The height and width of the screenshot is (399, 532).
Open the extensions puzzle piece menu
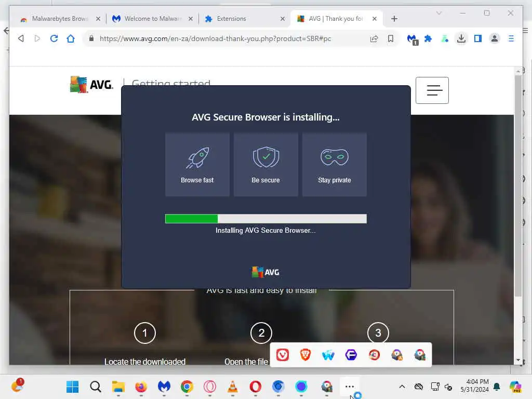428,38
